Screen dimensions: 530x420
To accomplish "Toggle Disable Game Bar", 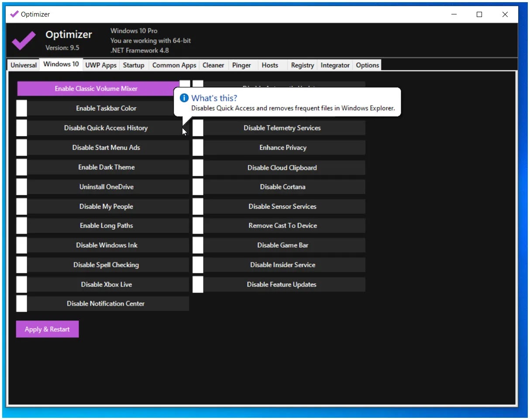I will tap(279, 245).
